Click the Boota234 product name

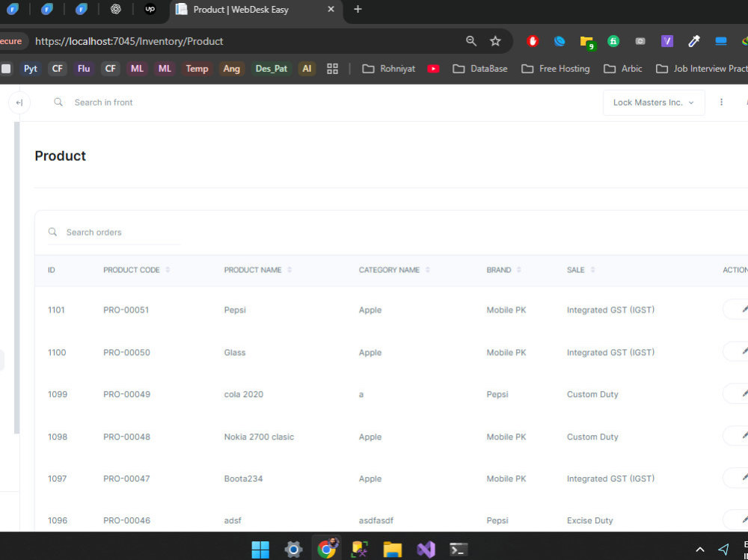243,479
